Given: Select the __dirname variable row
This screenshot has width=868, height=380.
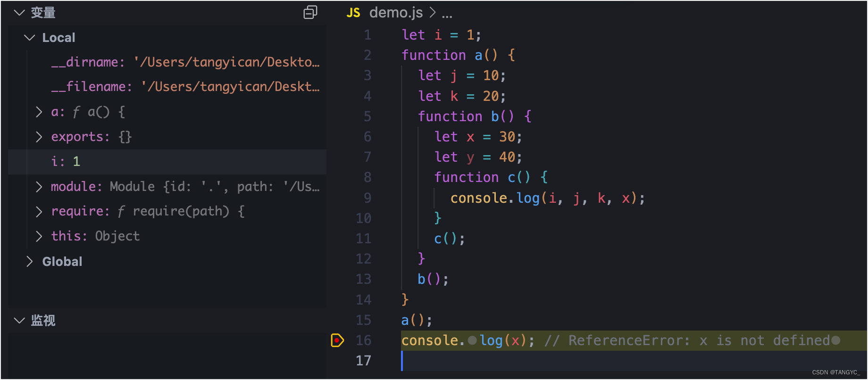Looking at the screenshot, I should click(x=167, y=62).
